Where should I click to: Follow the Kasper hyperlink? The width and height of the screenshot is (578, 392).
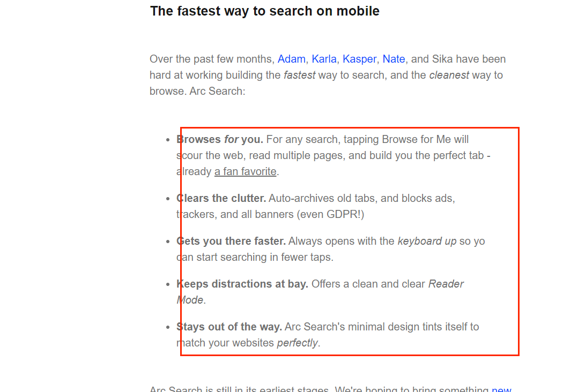(359, 59)
